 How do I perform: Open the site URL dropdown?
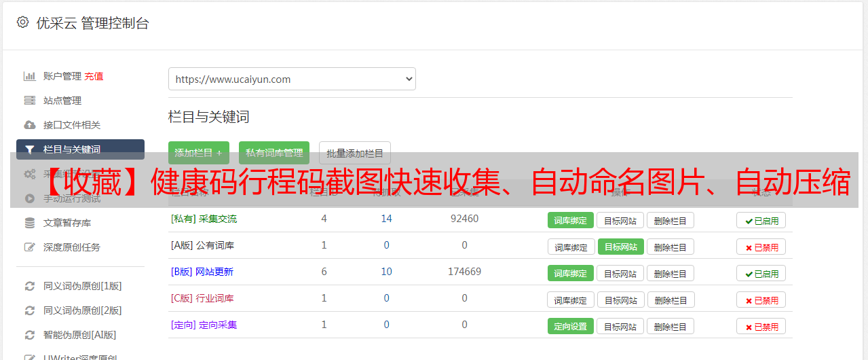coord(292,79)
